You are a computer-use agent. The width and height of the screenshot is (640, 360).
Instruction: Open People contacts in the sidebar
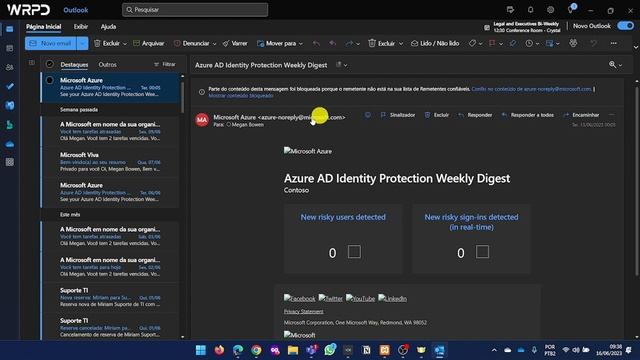click(x=10, y=67)
